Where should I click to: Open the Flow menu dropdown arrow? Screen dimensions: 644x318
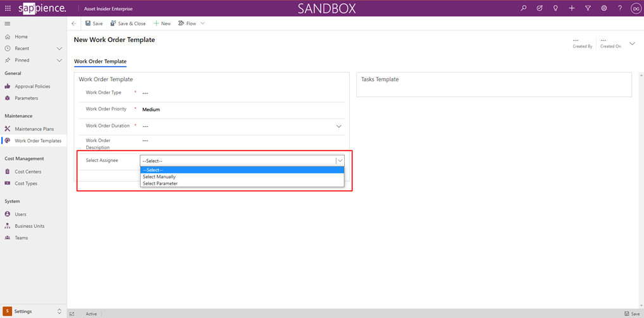click(203, 23)
